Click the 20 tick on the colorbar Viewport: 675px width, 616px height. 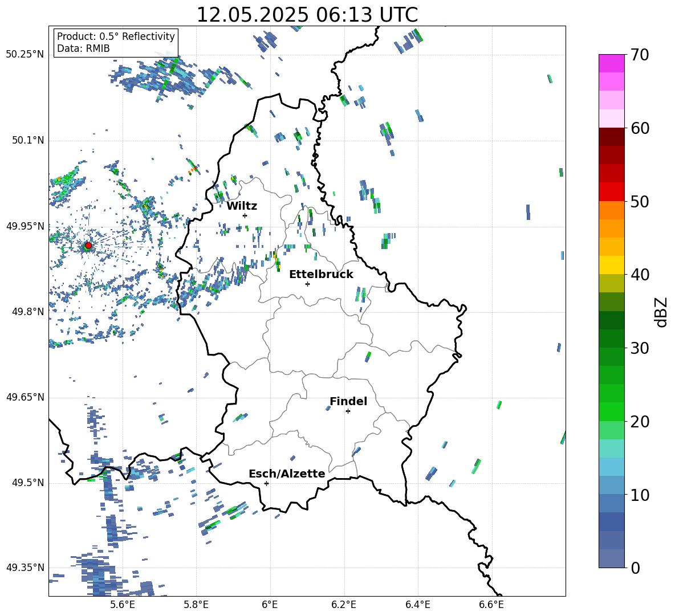coord(640,421)
